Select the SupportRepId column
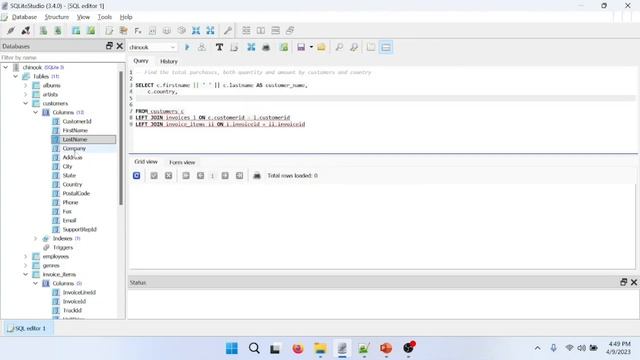Image resolution: width=640 pixels, height=360 pixels. tap(80, 229)
